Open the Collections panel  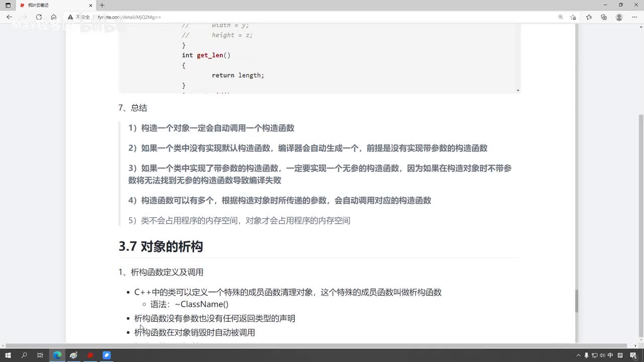604,17
